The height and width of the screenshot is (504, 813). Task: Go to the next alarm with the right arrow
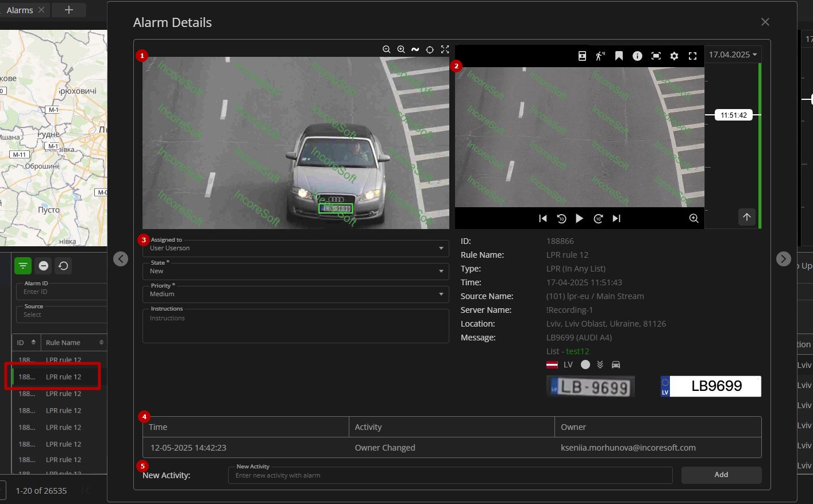click(784, 259)
